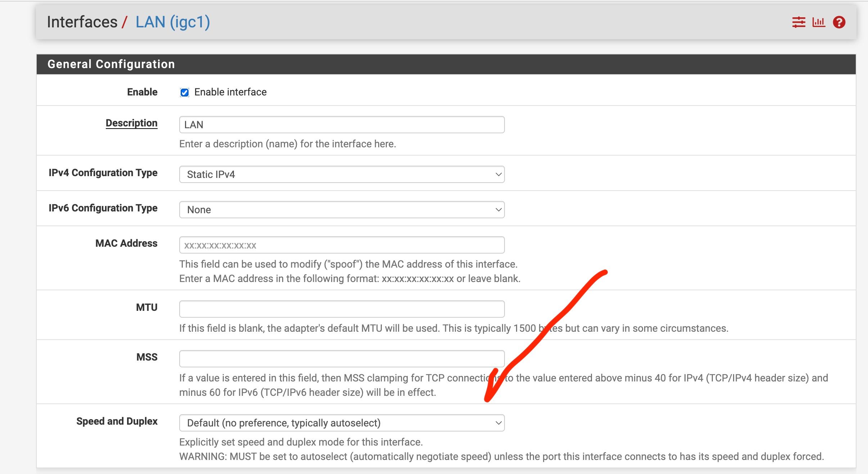Click the MSS field label

tap(147, 357)
